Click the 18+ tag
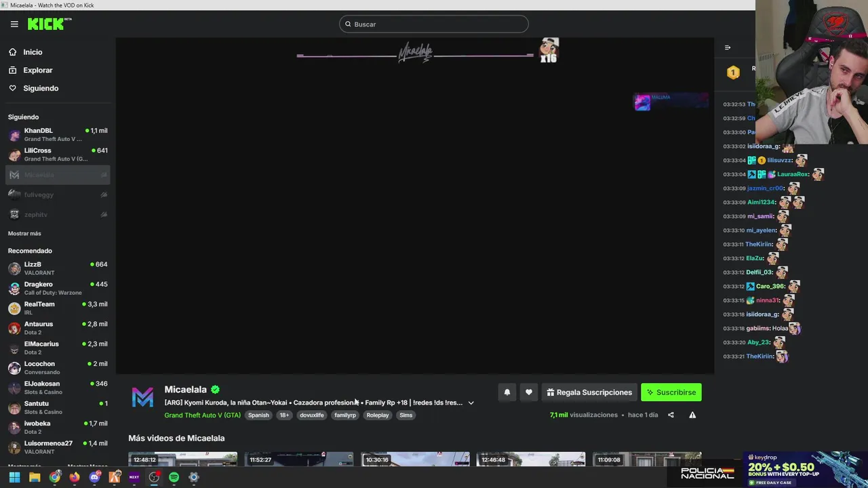The image size is (868, 488). [x=284, y=415]
